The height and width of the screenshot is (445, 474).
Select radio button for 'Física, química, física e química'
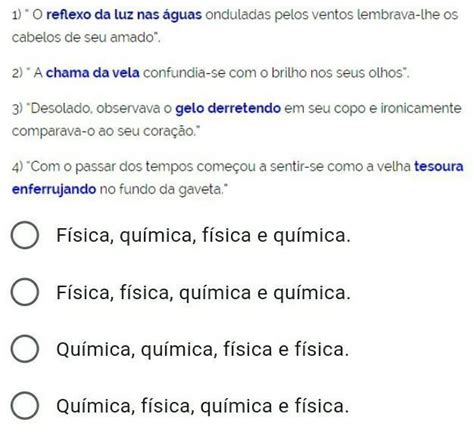click(25, 235)
